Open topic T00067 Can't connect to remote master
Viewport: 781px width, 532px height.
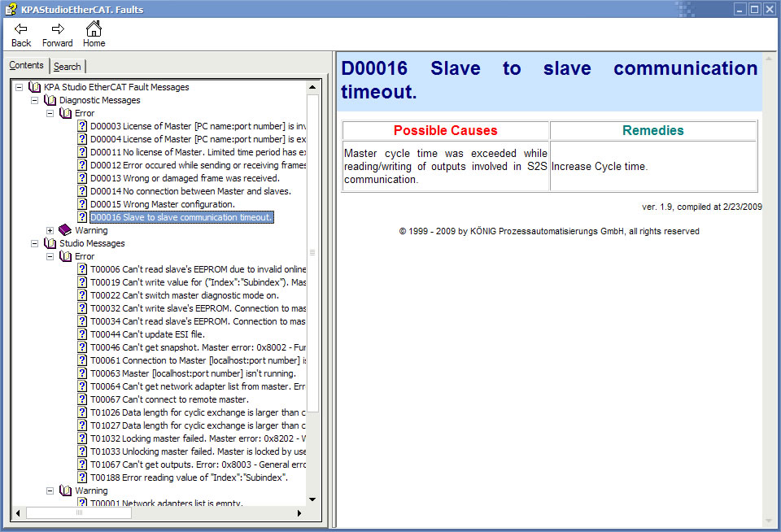pos(168,399)
